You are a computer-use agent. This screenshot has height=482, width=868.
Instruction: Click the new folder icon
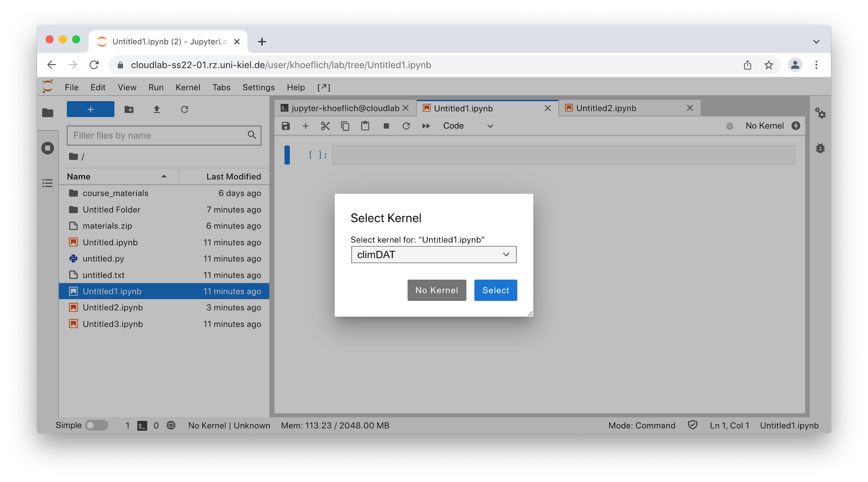(129, 109)
